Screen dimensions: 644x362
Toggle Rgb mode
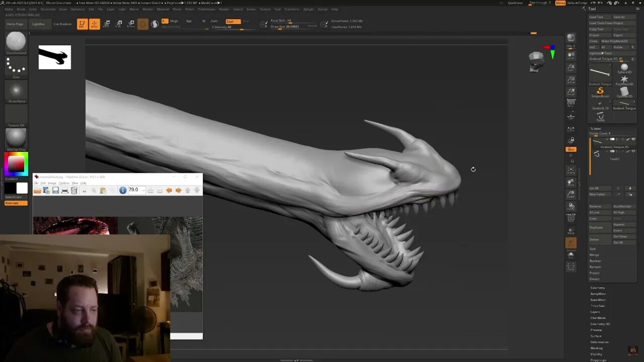[x=189, y=21]
